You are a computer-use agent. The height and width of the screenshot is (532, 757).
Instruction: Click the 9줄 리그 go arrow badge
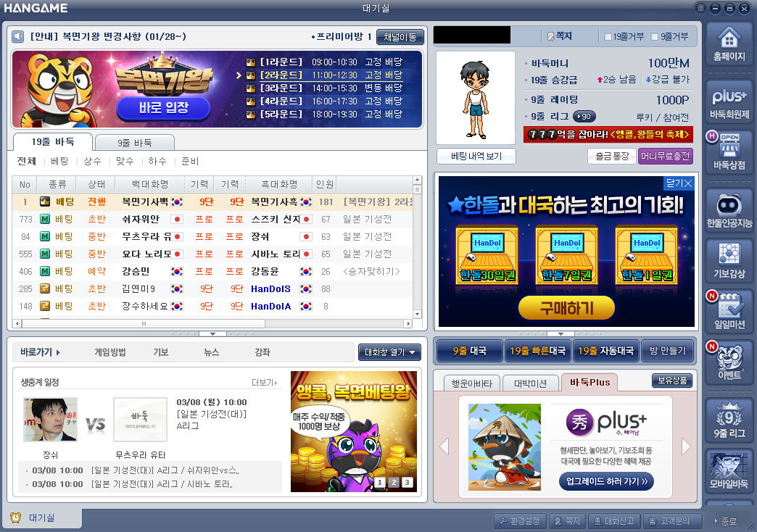tap(584, 117)
